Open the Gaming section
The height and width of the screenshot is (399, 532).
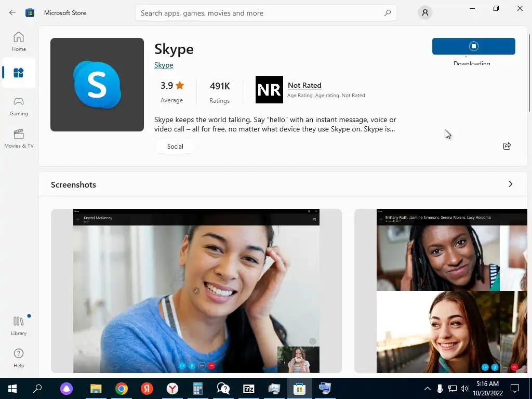coord(19,107)
